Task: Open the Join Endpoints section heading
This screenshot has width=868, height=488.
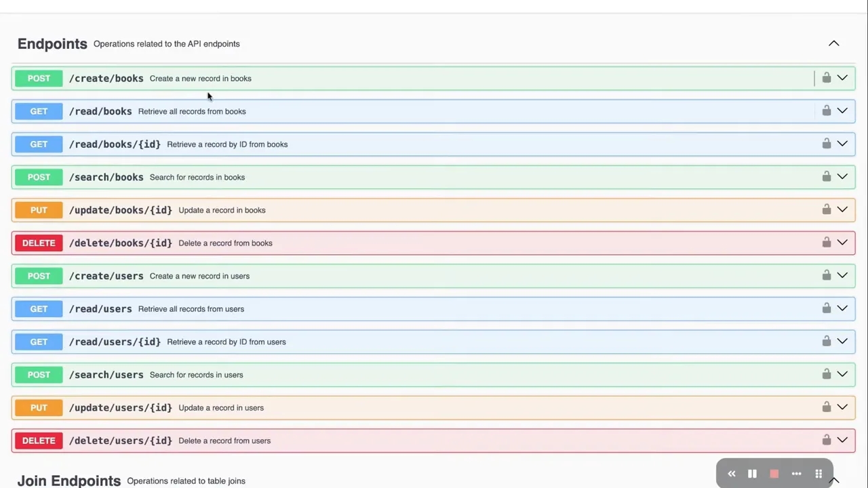Action: 69,481
